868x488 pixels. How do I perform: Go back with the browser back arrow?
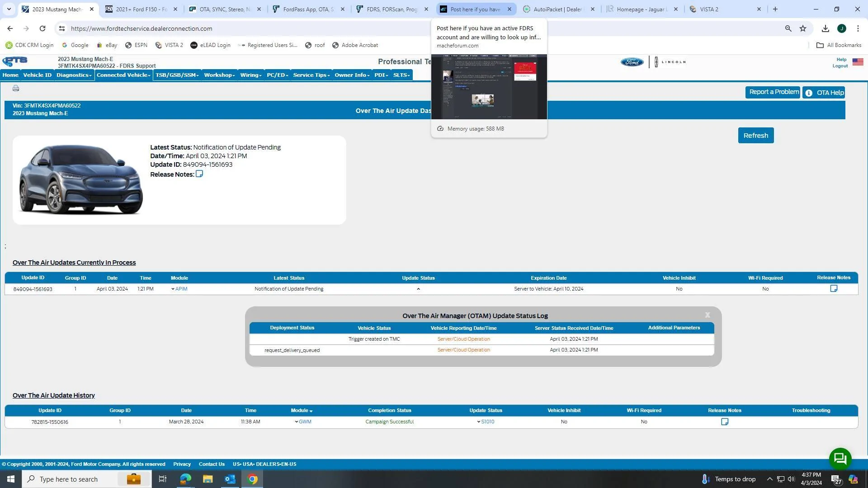point(10,28)
